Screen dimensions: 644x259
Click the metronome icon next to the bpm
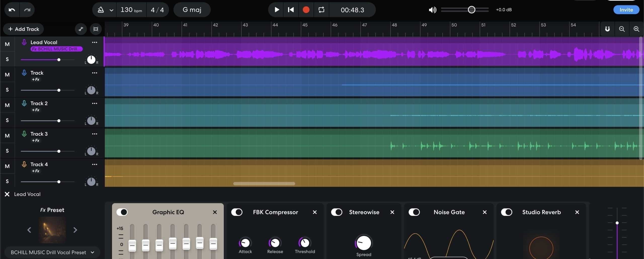[101, 10]
